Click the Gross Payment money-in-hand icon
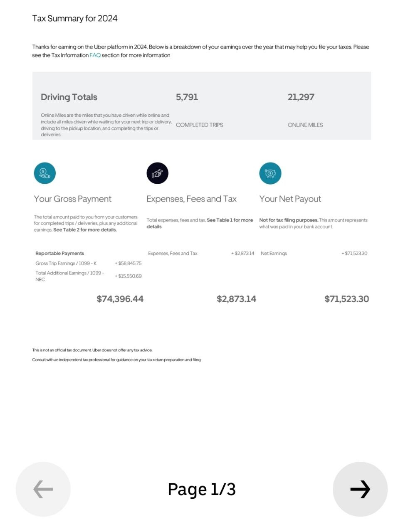403x532 pixels. (x=45, y=173)
